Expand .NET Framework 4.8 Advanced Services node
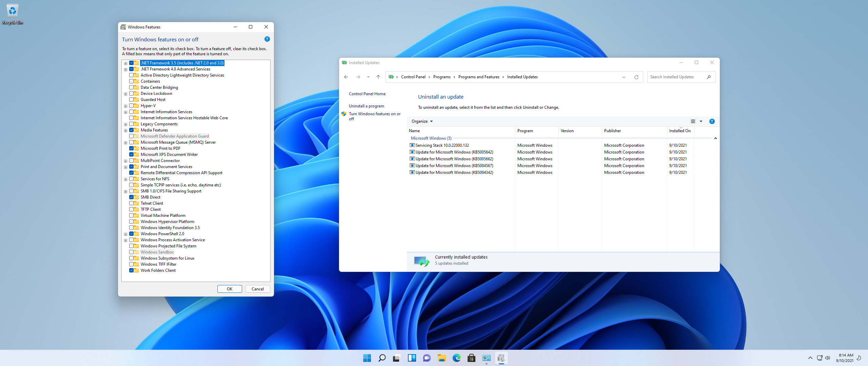This screenshot has width=868, height=366. click(125, 69)
